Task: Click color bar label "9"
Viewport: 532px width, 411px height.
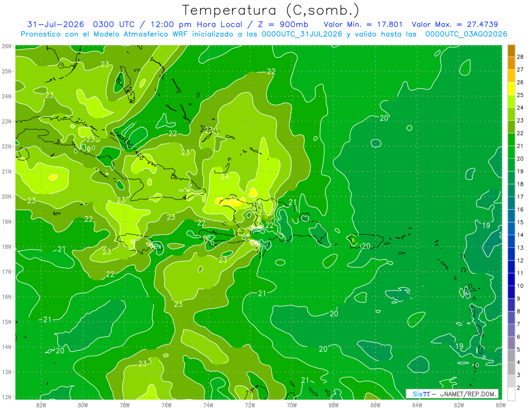Action: [x=519, y=298]
